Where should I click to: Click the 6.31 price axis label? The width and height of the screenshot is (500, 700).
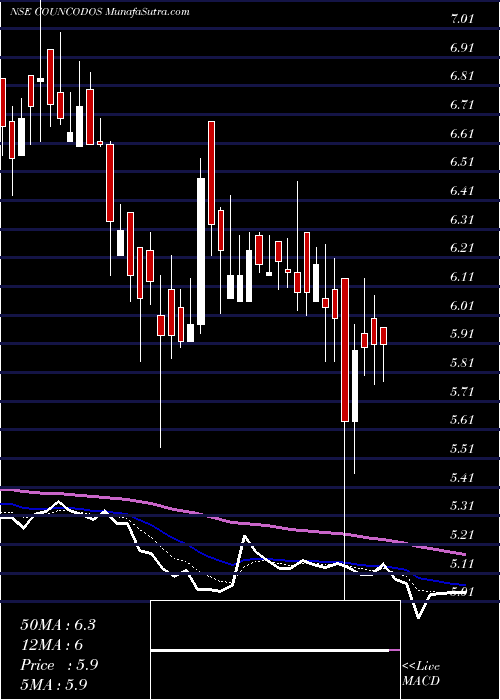point(462,220)
